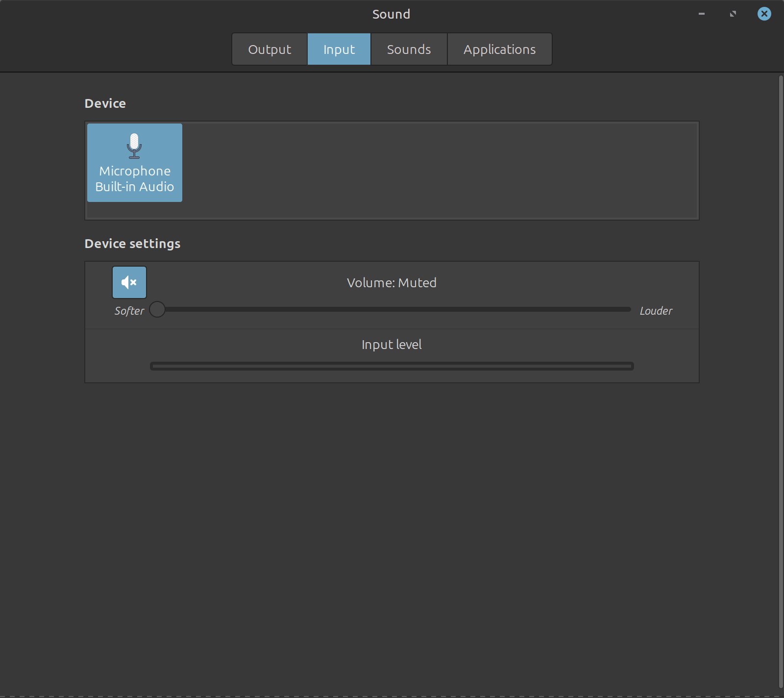Click the Device settings heading
This screenshot has height=698, width=784.
click(132, 244)
